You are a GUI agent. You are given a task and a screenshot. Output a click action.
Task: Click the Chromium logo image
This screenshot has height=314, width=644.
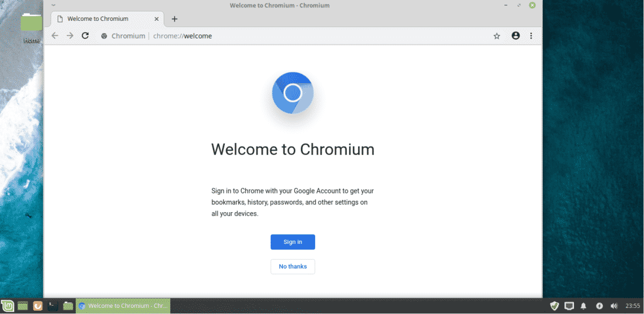293,93
